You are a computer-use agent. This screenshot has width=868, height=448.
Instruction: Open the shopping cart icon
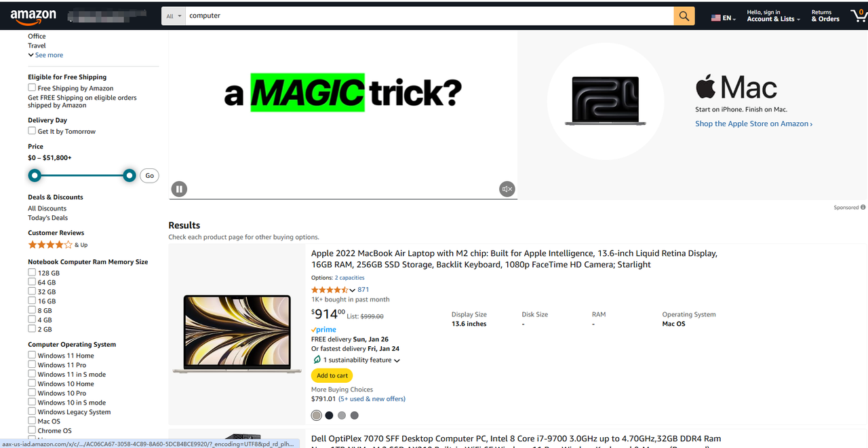pyautogui.click(x=859, y=16)
